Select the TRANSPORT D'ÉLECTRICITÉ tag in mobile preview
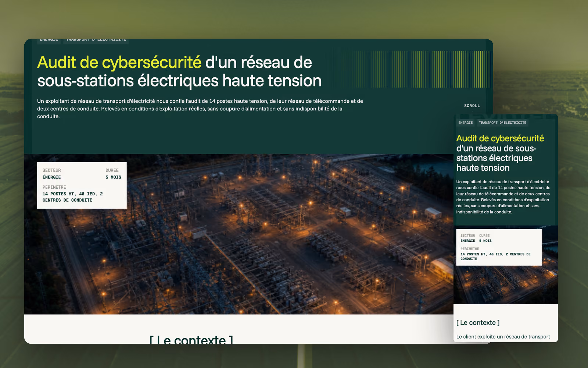The image size is (588, 368). click(502, 123)
